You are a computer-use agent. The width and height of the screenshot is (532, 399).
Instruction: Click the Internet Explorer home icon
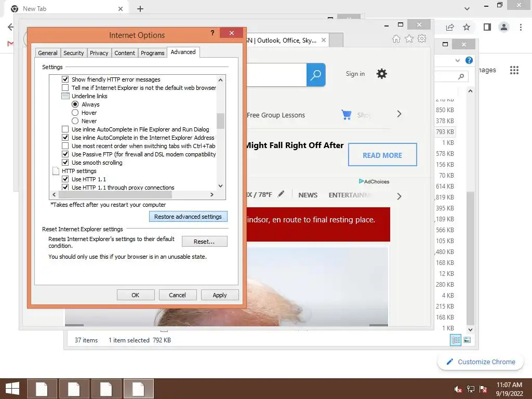pos(396,39)
